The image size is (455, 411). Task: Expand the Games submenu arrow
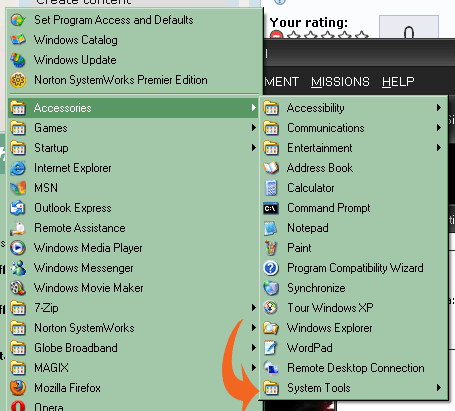254,128
